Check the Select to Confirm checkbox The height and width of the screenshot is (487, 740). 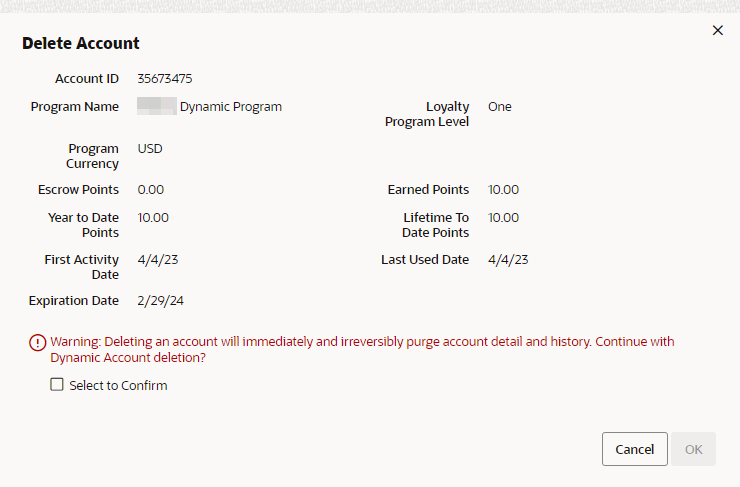tap(57, 385)
